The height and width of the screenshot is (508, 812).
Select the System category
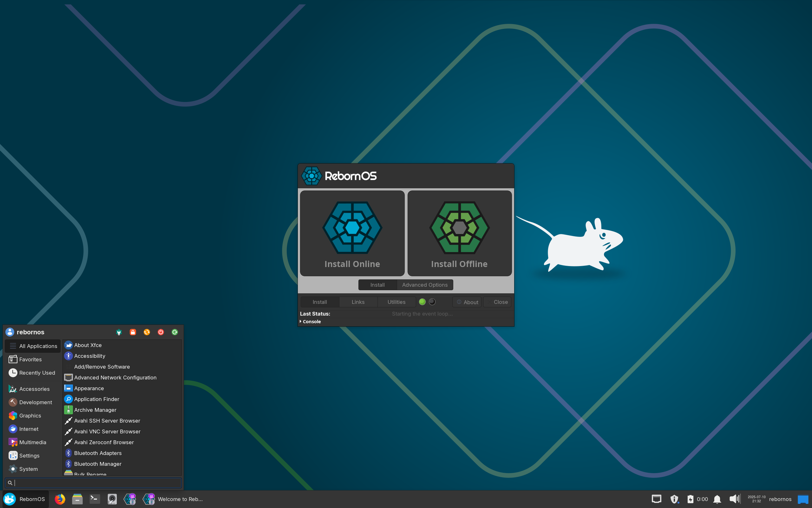pos(33,469)
